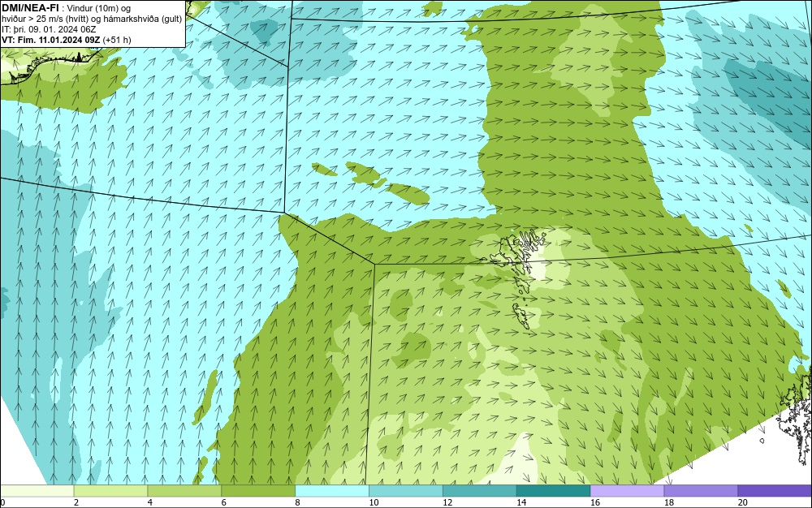The width and height of the screenshot is (812, 508).
Task: Click the legend scale value 12
Action: tap(447, 502)
